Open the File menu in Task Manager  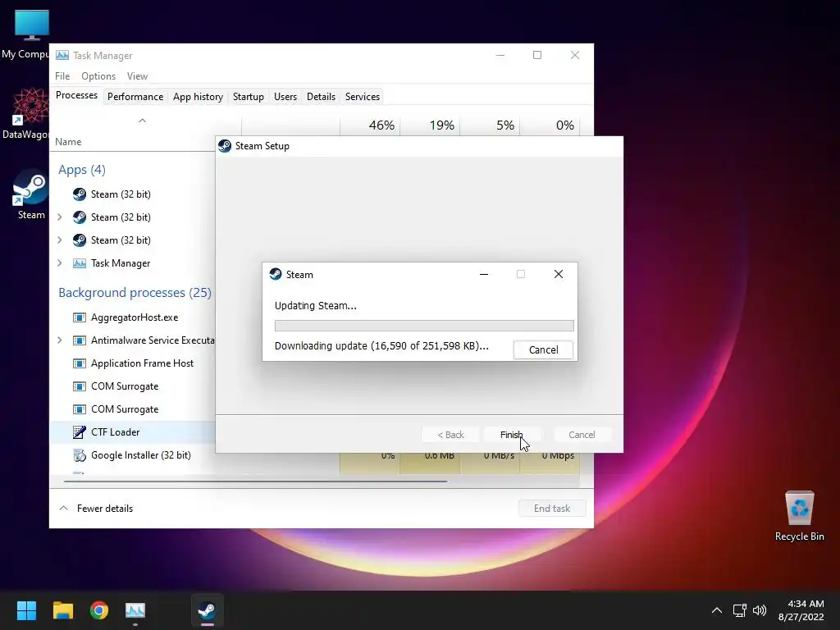62,76
